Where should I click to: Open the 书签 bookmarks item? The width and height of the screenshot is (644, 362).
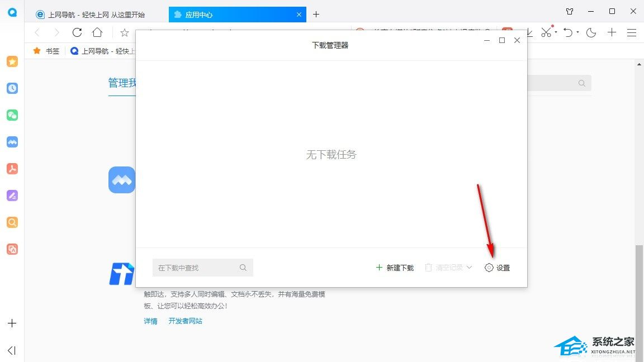click(x=46, y=51)
